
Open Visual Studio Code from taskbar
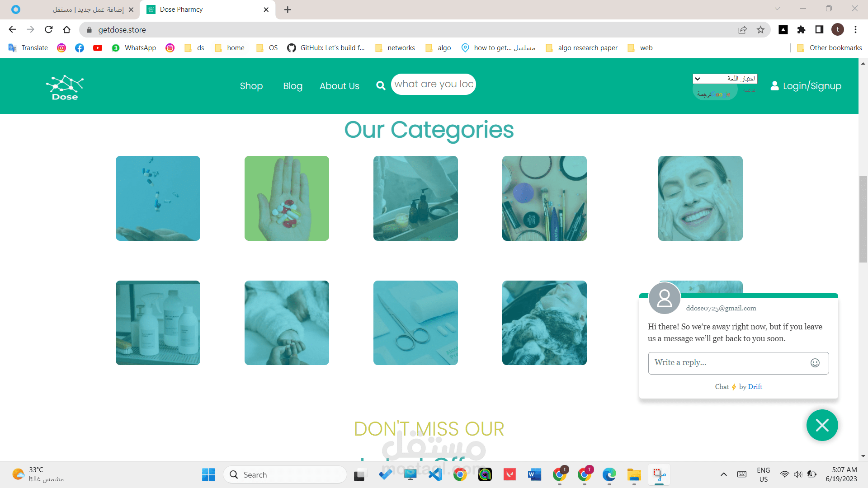pyautogui.click(x=435, y=474)
